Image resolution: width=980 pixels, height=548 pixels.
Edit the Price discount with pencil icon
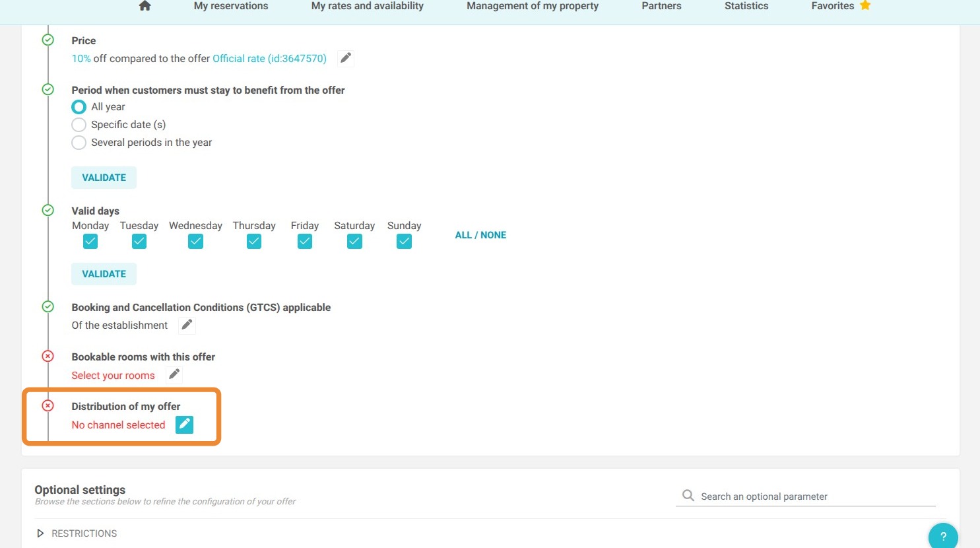click(346, 58)
